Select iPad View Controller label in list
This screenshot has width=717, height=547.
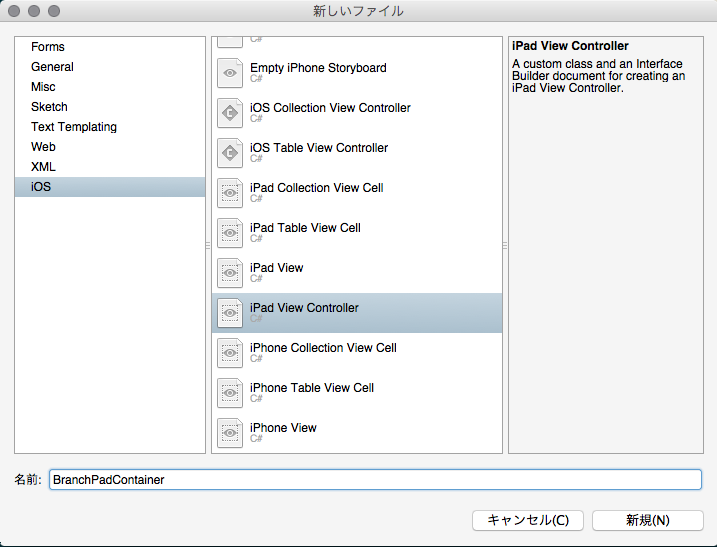[x=304, y=308]
